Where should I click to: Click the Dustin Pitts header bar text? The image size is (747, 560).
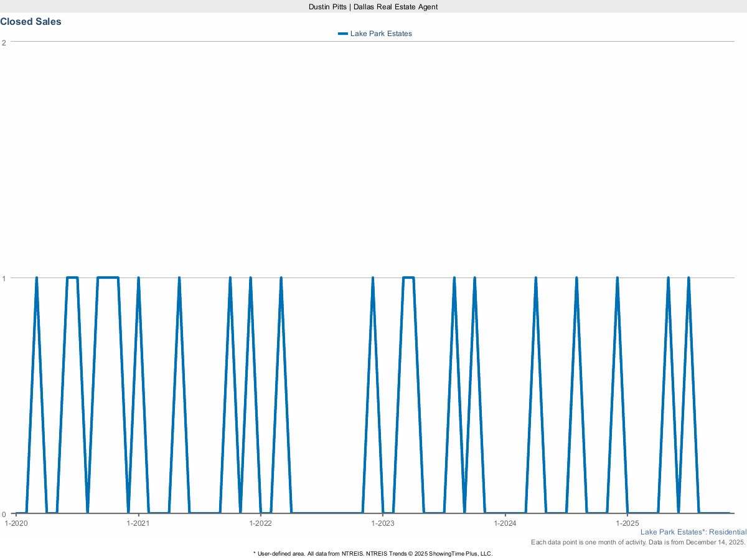[374, 6]
